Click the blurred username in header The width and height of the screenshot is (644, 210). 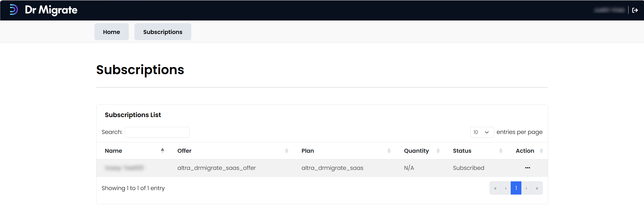(x=609, y=10)
